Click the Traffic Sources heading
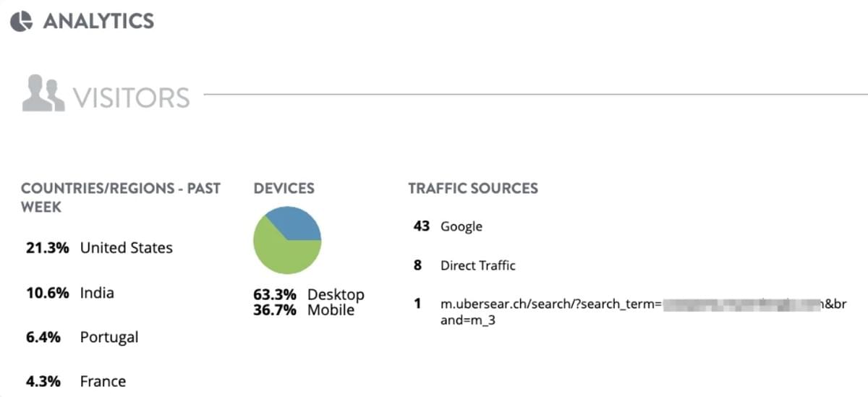This screenshot has height=397, width=868. click(x=473, y=189)
